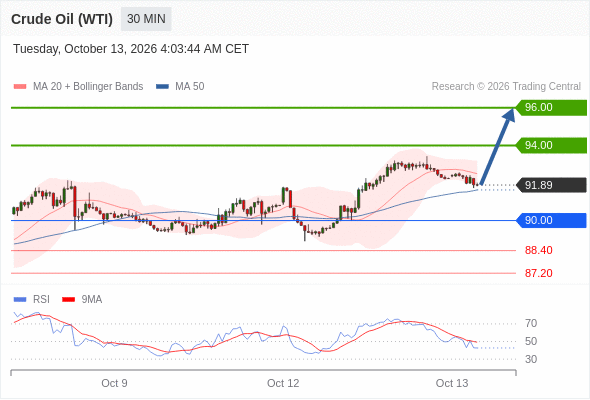Click the Oct 12 date axis label

pyautogui.click(x=283, y=383)
